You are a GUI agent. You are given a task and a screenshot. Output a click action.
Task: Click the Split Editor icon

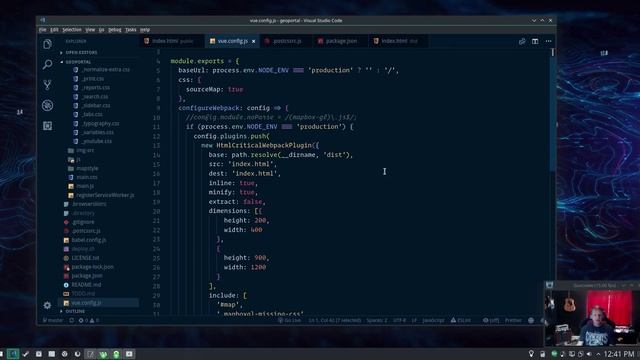click(x=535, y=41)
